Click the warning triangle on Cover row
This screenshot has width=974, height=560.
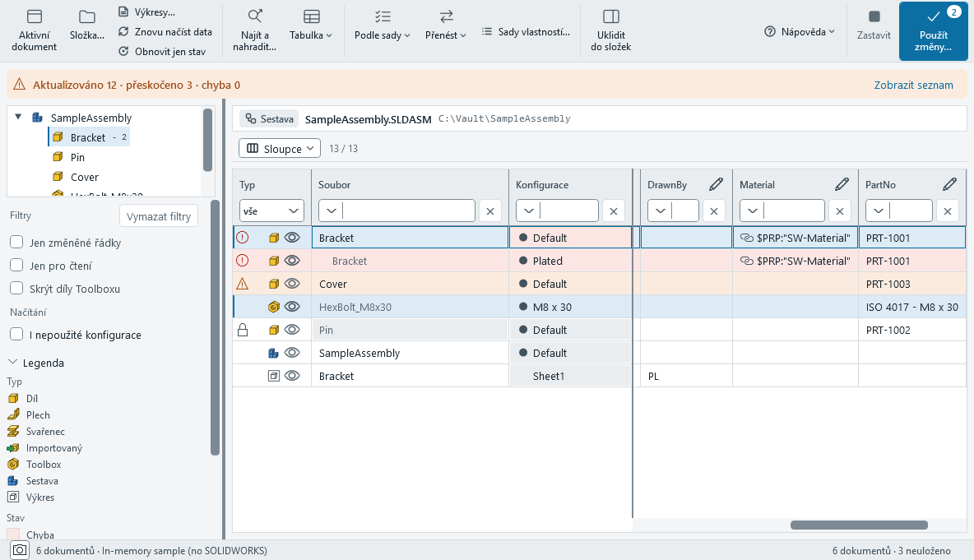243,284
